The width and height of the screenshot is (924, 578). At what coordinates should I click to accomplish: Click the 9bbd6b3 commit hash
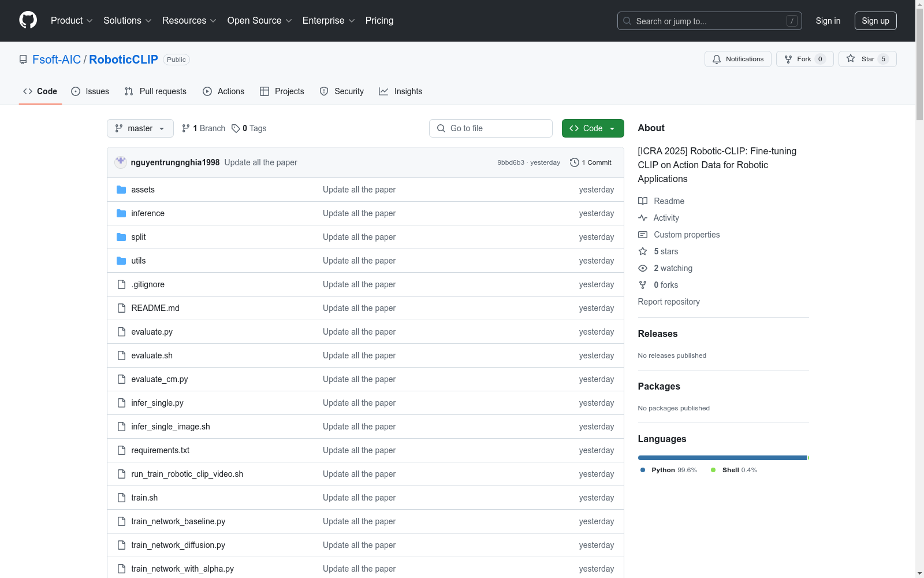pyautogui.click(x=511, y=162)
